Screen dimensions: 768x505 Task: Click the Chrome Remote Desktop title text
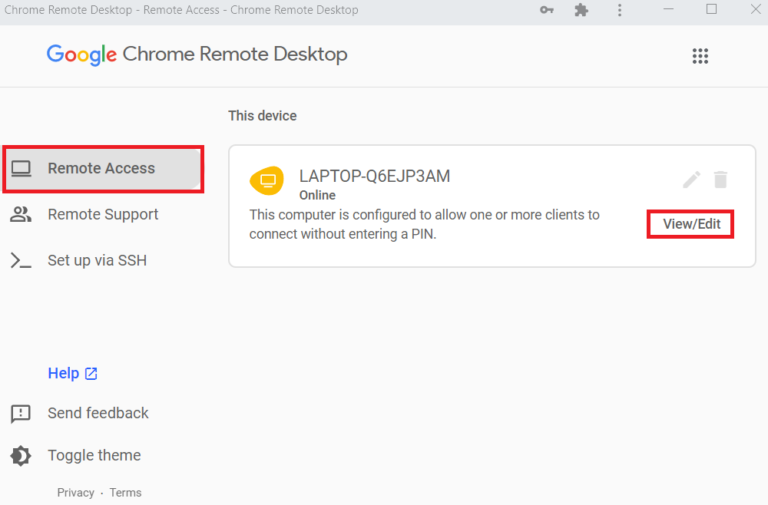click(x=235, y=54)
